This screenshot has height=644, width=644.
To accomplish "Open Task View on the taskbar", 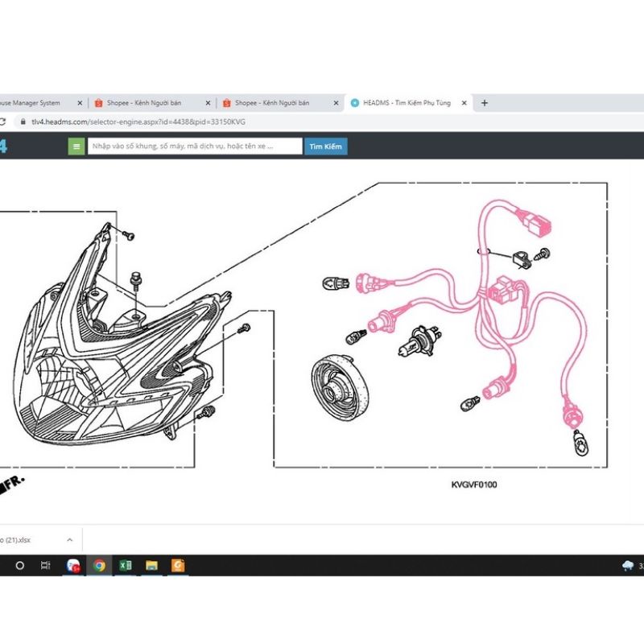I will 46,565.
